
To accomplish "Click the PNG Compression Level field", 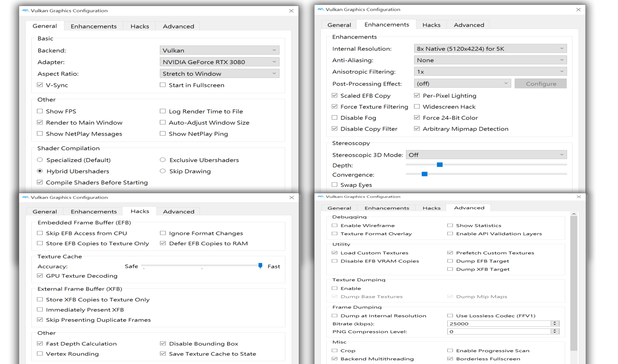I will tap(499, 332).
